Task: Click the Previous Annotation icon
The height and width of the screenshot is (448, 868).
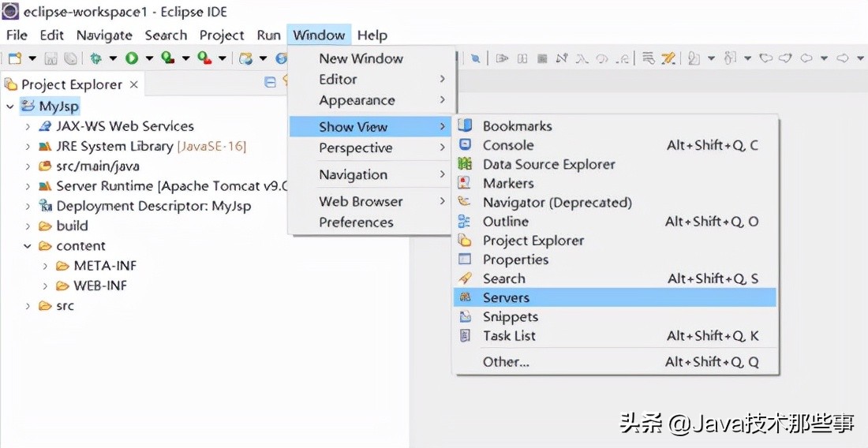Action: pos(730,58)
